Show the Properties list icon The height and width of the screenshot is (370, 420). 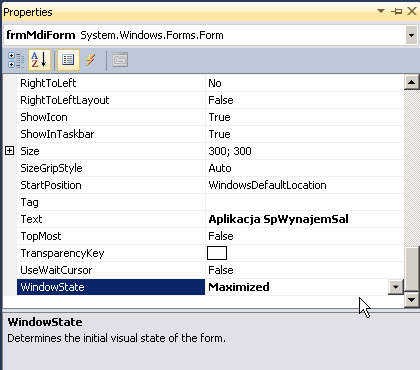68,60
